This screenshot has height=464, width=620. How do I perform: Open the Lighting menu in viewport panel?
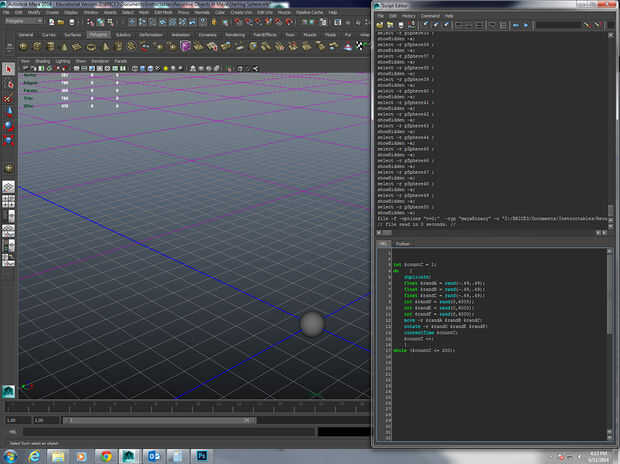tap(62, 61)
